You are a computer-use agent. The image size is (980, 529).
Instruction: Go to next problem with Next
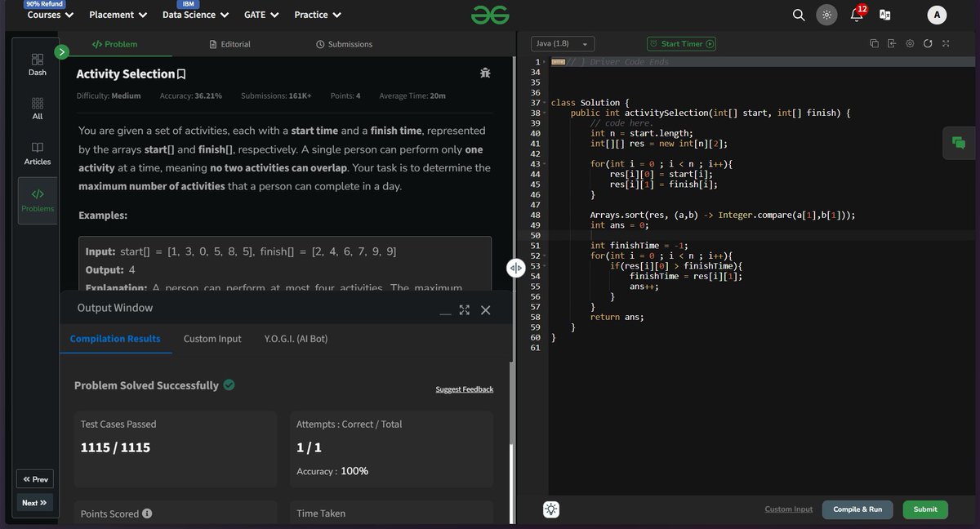(35, 502)
